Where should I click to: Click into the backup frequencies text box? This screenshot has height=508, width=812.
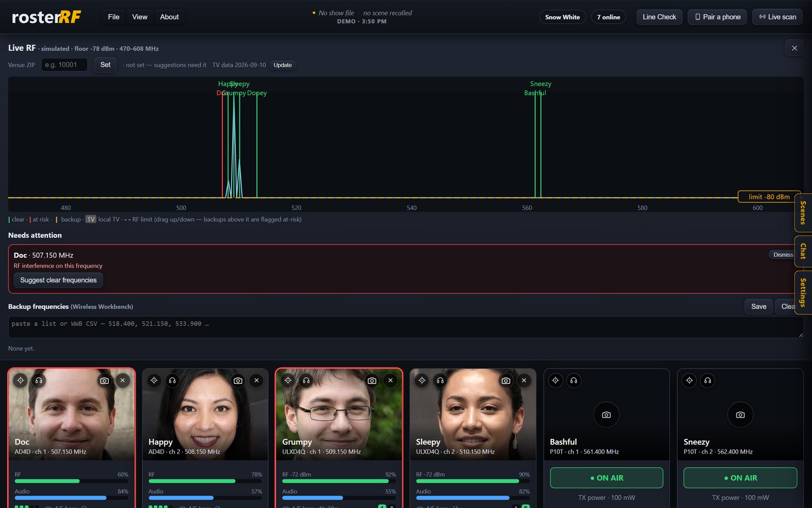point(405,327)
